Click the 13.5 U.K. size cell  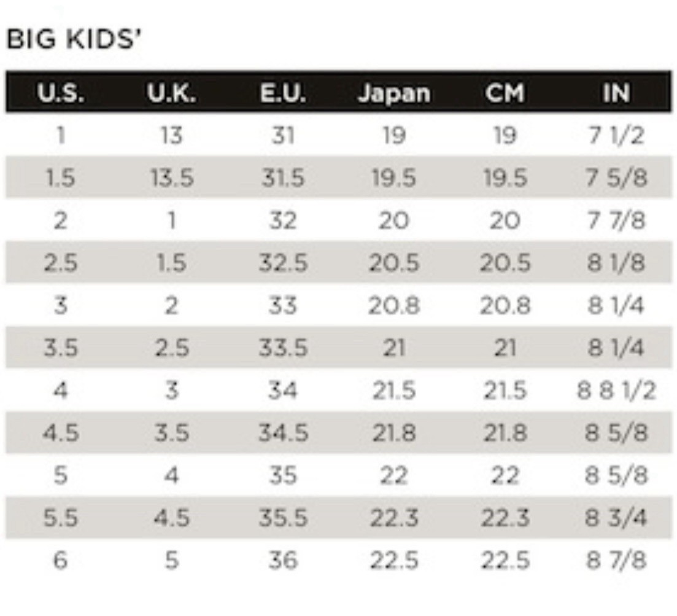[172, 178]
